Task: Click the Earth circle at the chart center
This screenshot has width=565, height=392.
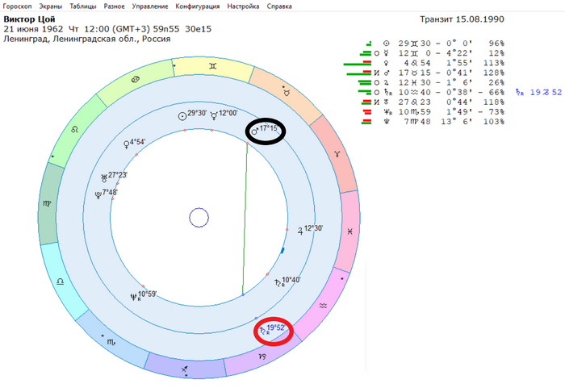Action: coord(199,218)
